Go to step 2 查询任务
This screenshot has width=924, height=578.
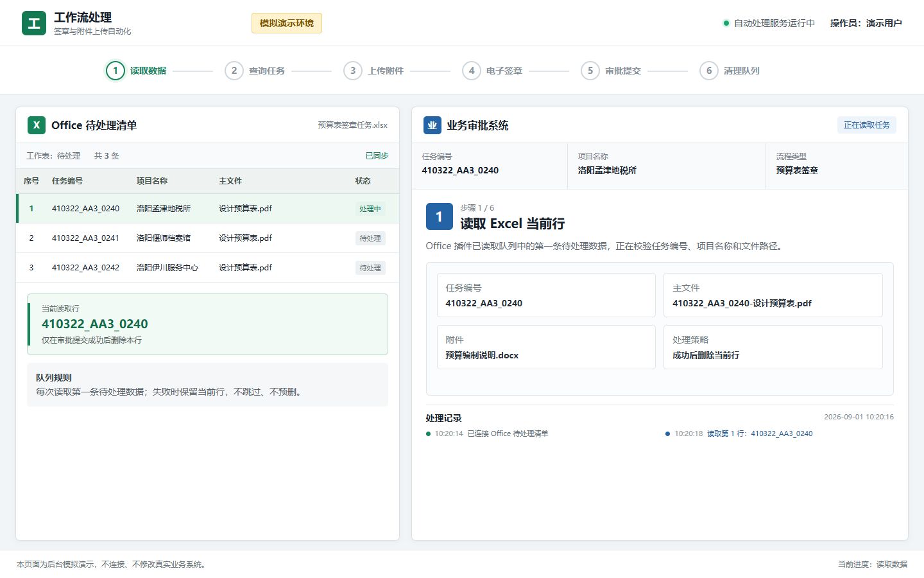click(x=255, y=71)
